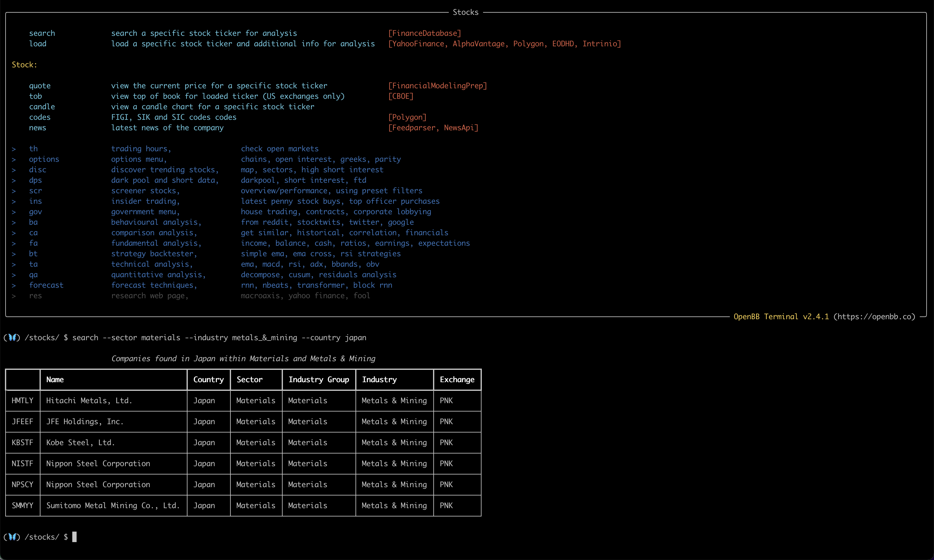Click the SMMYY ticker symbol
The width and height of the screenshot is (934, 560).
click(22, 505)
